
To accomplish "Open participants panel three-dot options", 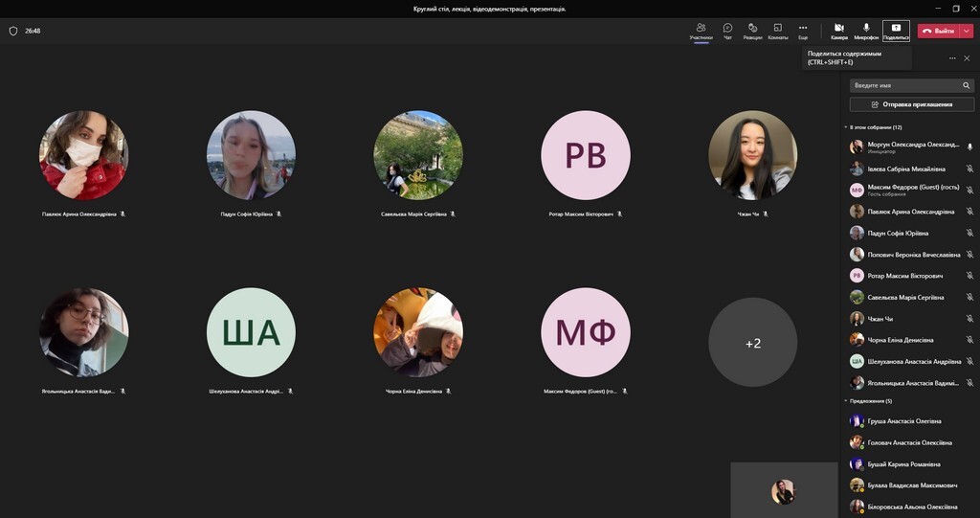I will coord(952,58).
